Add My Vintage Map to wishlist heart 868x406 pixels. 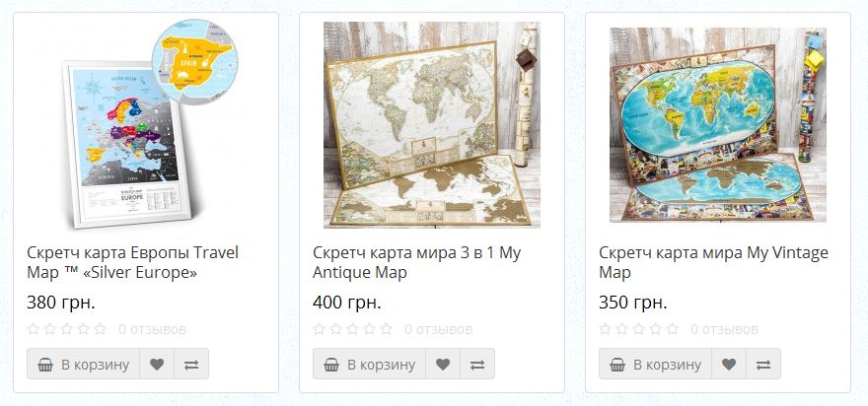pos(729,364)
